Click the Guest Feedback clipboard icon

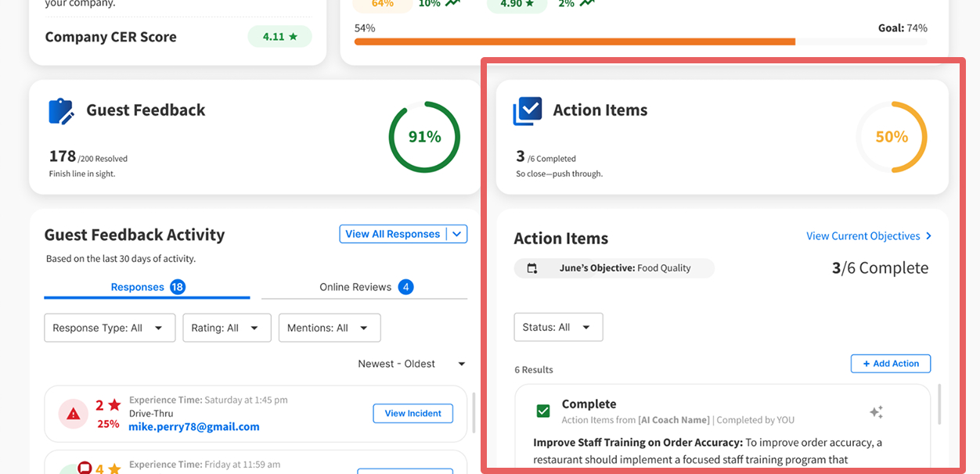click(61, 111)
